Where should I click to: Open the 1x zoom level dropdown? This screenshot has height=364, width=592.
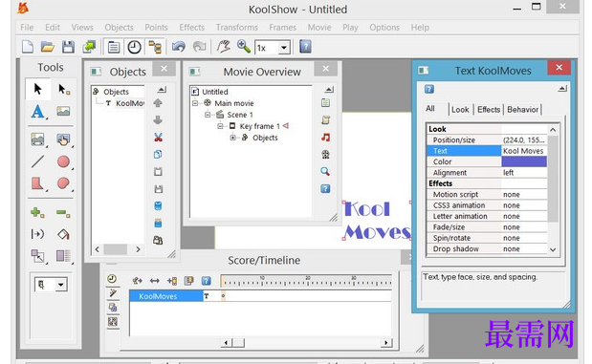pyautogui.click(x=284, y=48)
